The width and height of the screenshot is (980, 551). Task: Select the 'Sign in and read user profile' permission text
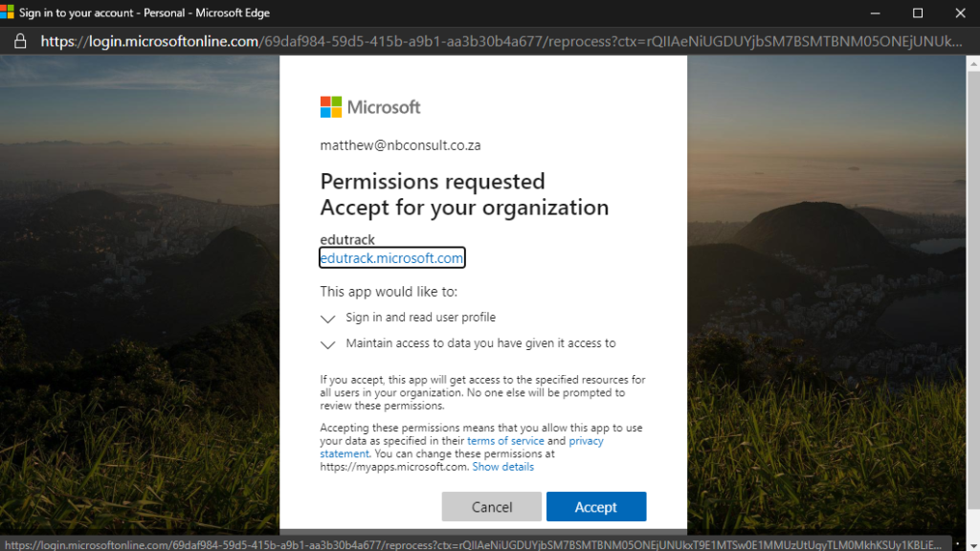click(421, 318)
